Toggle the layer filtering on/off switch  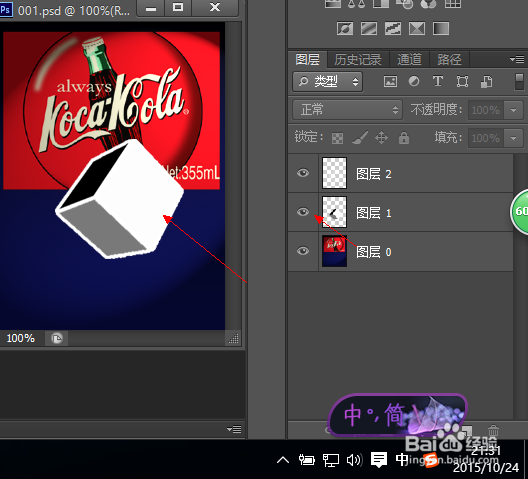point(519,82)
